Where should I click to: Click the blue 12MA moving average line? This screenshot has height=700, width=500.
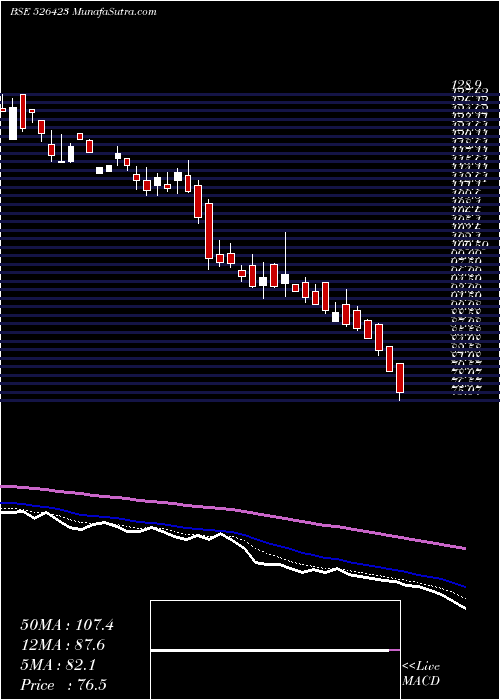click(x=232, y=531)
